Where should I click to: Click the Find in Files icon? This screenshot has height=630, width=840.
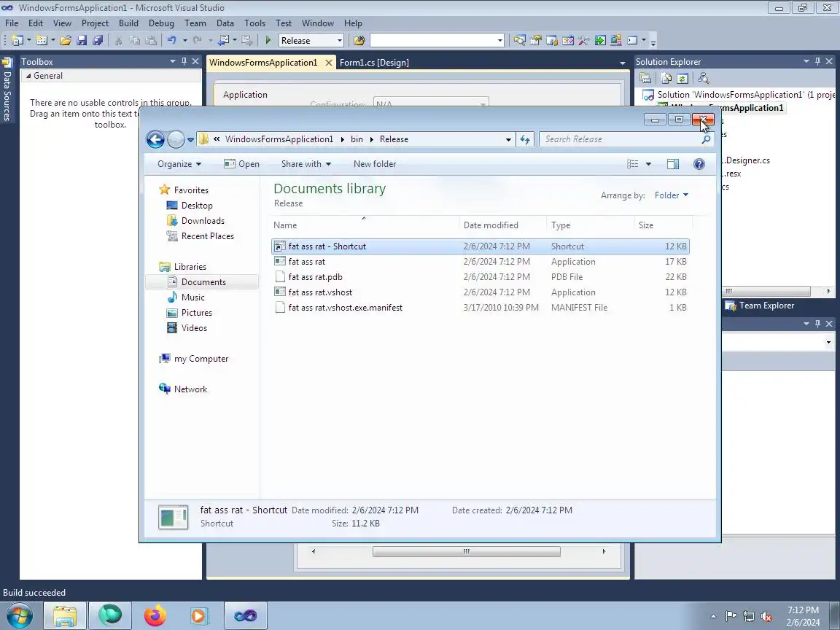(359, 40)
